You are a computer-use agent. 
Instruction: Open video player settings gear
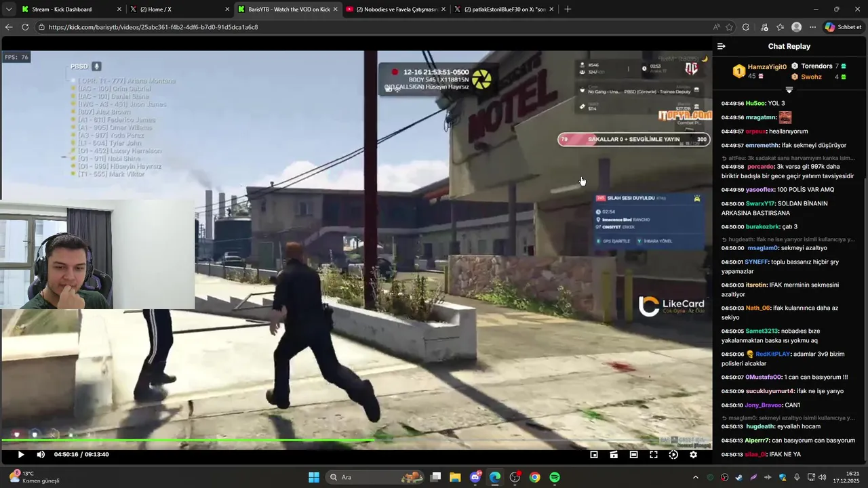pos(693,455)
